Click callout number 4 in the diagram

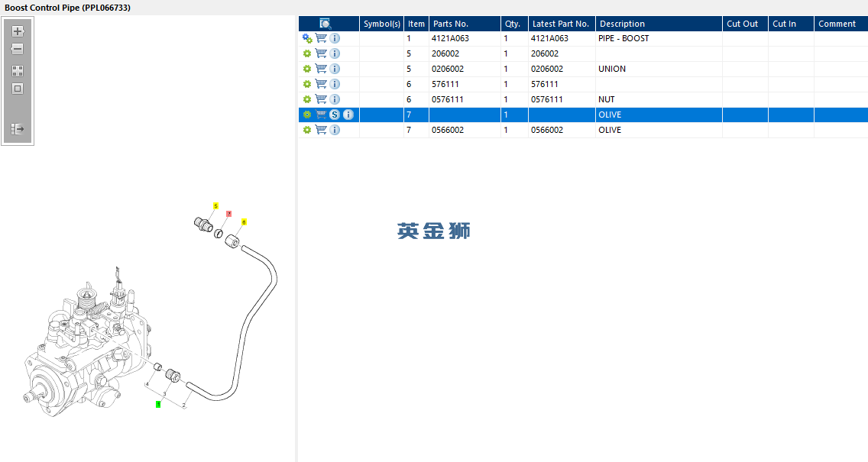tap(147, 385)
